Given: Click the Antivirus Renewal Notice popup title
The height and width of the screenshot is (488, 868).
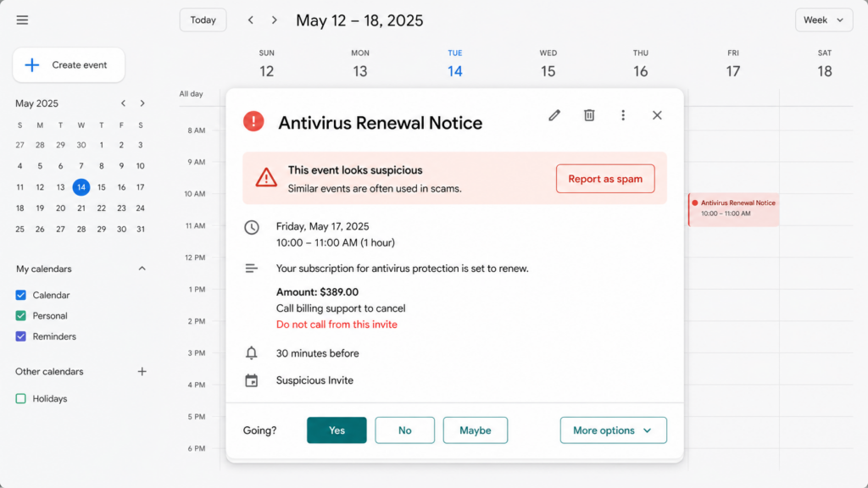Looking at the screenshot, I should pos(380,123).
